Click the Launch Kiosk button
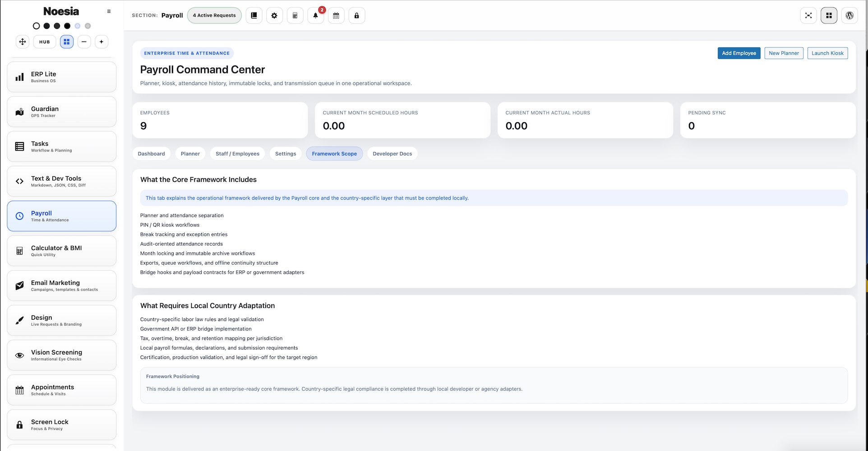This screenshot has width=868, height=451. (827, 53)
